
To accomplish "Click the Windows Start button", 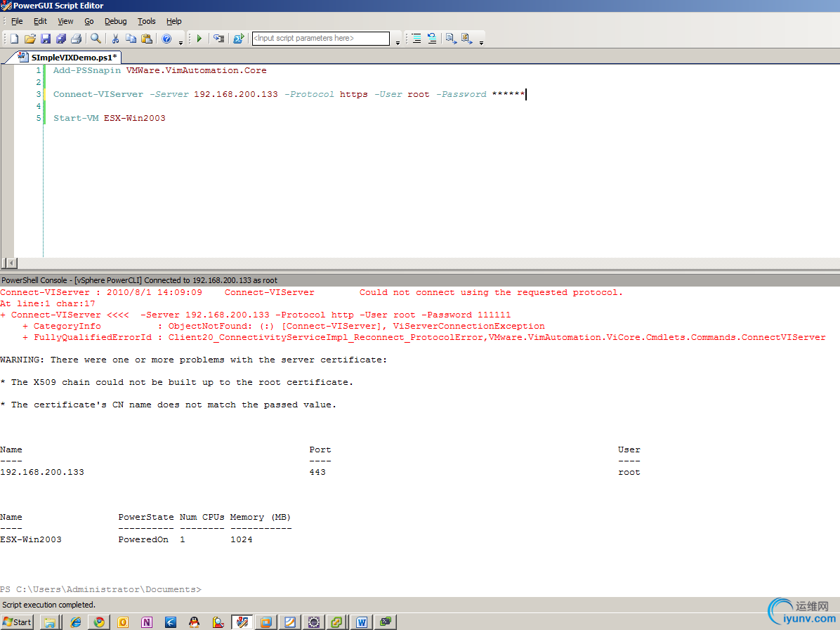I will (x=16, y=622).
